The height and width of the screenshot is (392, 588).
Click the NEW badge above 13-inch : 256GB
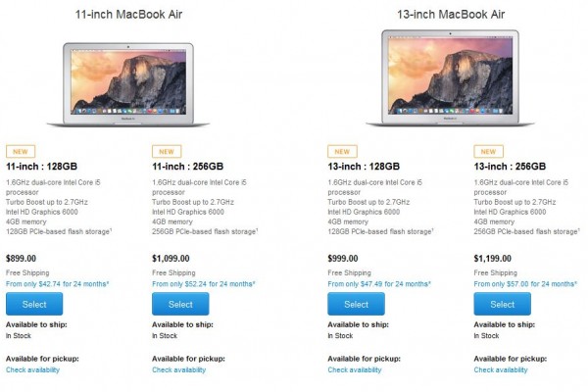[487, 152]
